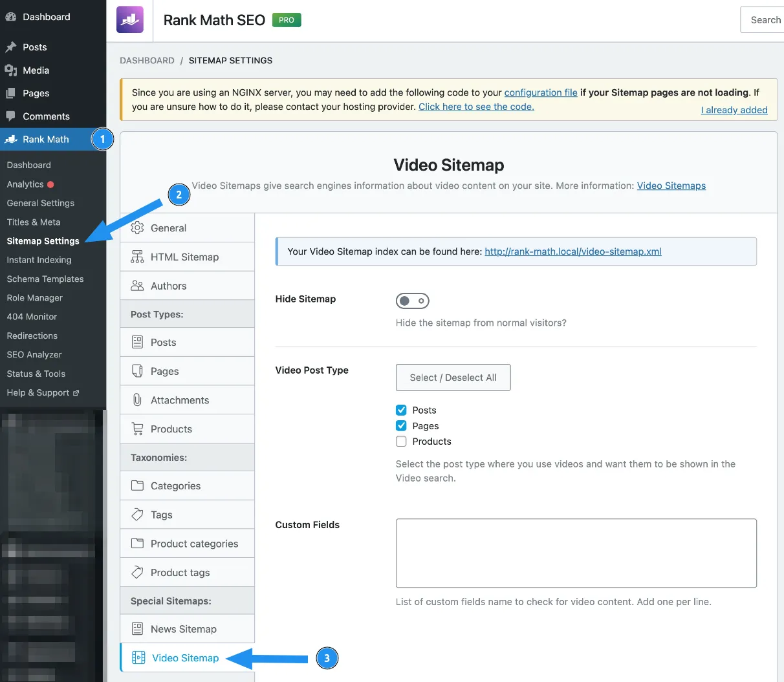Click the Video Sitemap film icon
Viewport: 784px width, 682px height.
point(138,657)
